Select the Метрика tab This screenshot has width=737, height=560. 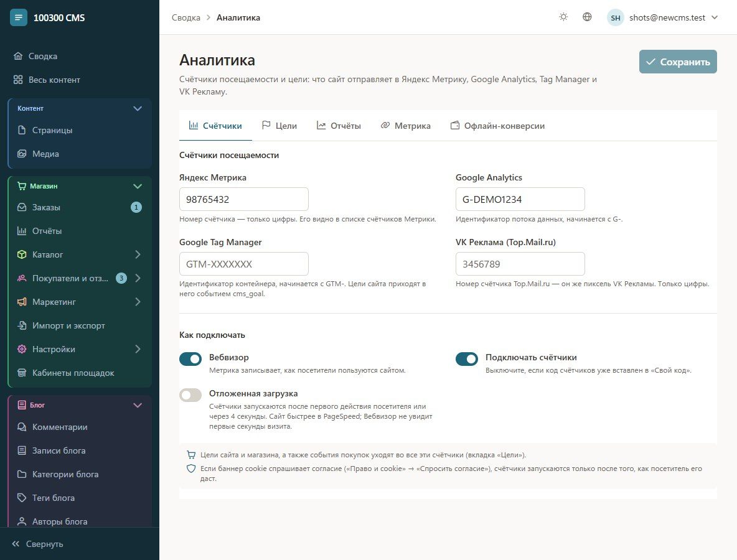pos(405,126)
